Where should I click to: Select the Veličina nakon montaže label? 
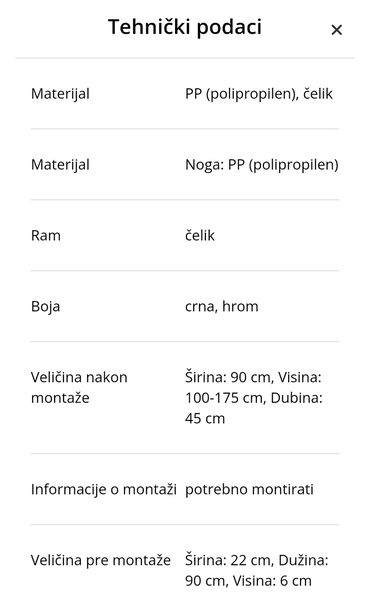79,387
